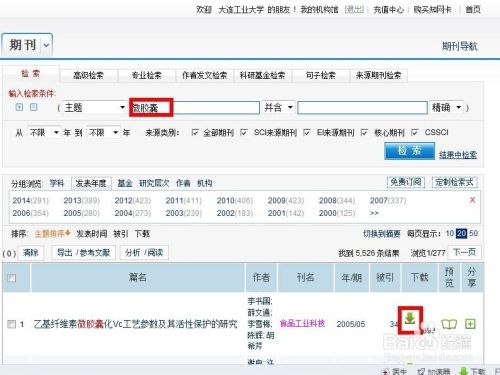The width and height of the screenshot is (500, 375).
Task: Check the select-all checkbox in table header
Action: (x=12, y=278)
